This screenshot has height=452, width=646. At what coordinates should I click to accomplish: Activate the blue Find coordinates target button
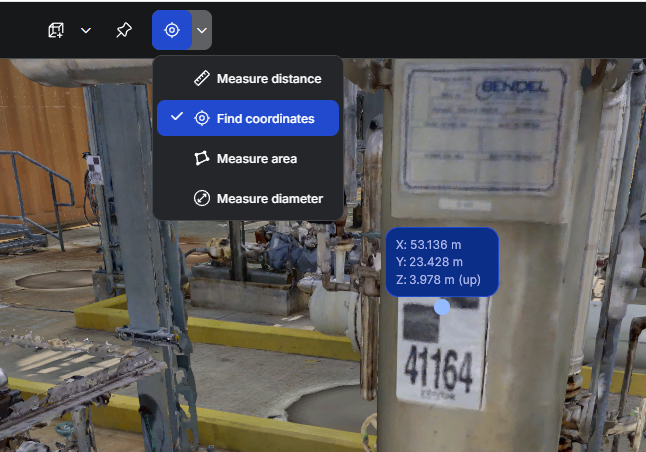tap(172, 30)
